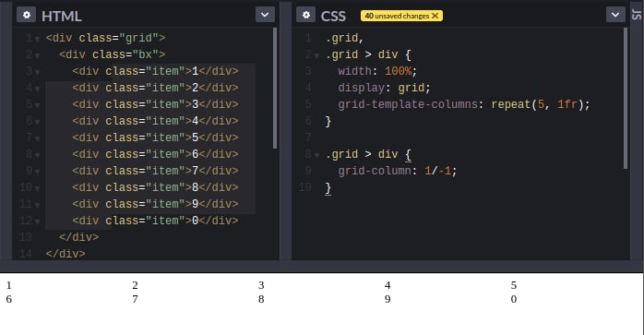Click the 'grid-column: 1/-1;' declaration
The width and height of the screenshot is (644, 335).
tap(397, 171)
